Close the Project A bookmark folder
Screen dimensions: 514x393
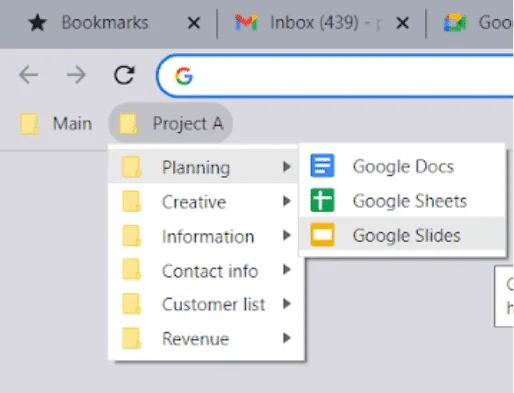[x=170, y=124]
